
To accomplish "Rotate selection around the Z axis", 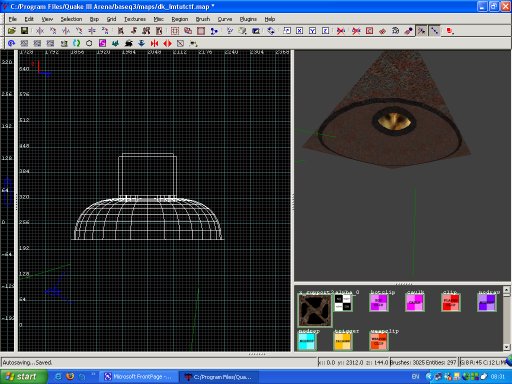I will coord(105,31).
